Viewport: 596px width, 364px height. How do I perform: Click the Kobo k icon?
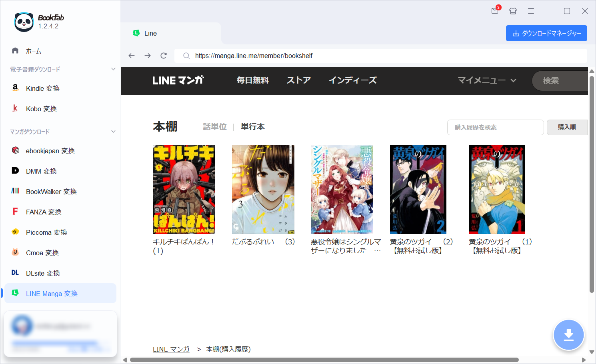tap(15, 108)
